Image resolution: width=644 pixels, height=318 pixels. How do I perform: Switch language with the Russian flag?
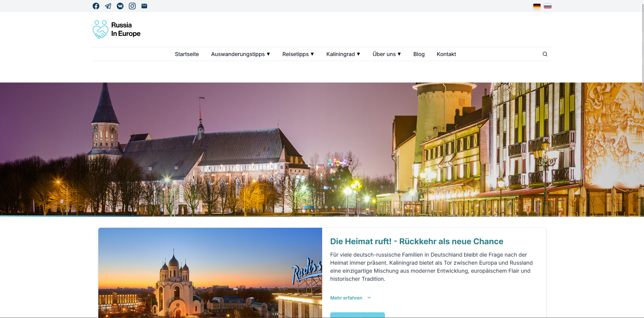(548, 6)
